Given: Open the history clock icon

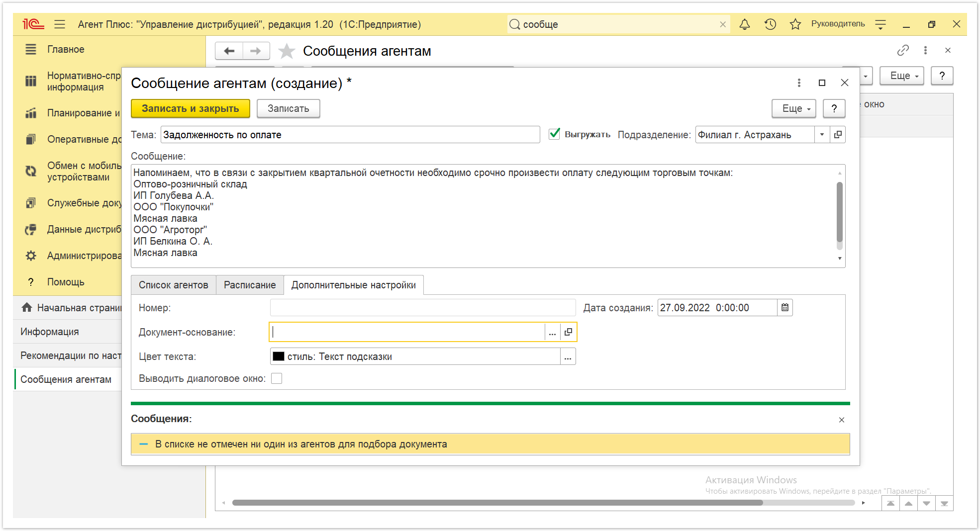Looking at the screenshot, I should 770,24.
